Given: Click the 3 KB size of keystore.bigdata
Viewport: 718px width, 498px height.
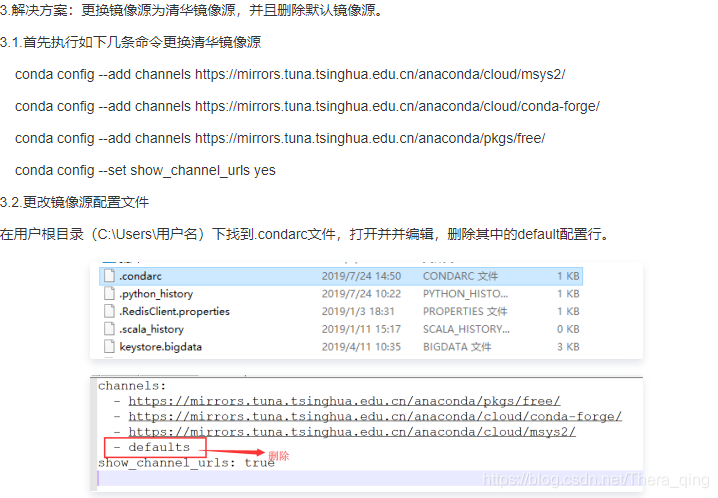Looking at the screenshot, I should pos(568,347).
